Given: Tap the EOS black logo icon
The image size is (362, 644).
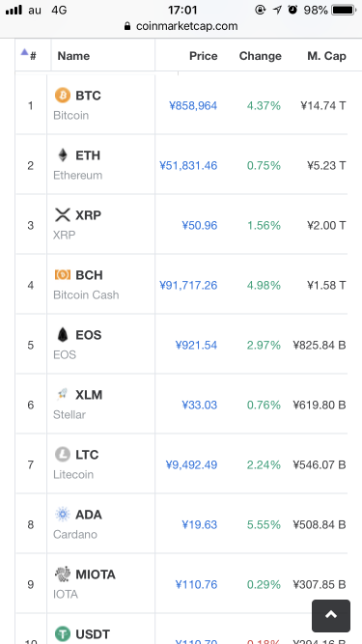Looking at the screenshot, I should tap(63, 334).
